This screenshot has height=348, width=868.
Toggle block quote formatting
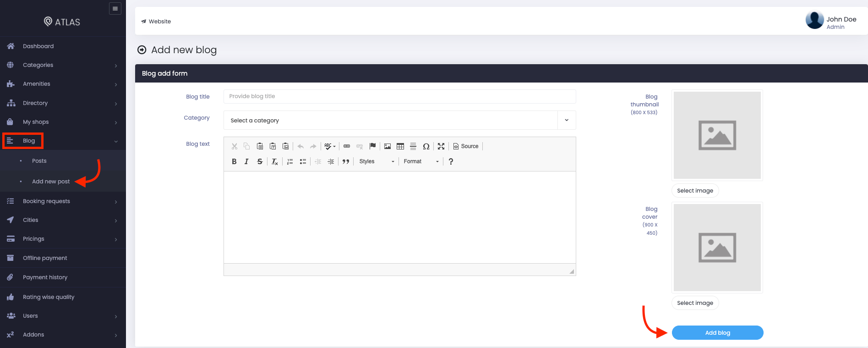(x=346, y=161)
